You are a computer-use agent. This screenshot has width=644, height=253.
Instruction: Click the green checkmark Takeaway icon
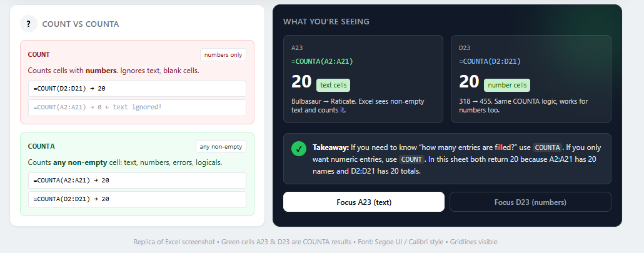(299, 149)
